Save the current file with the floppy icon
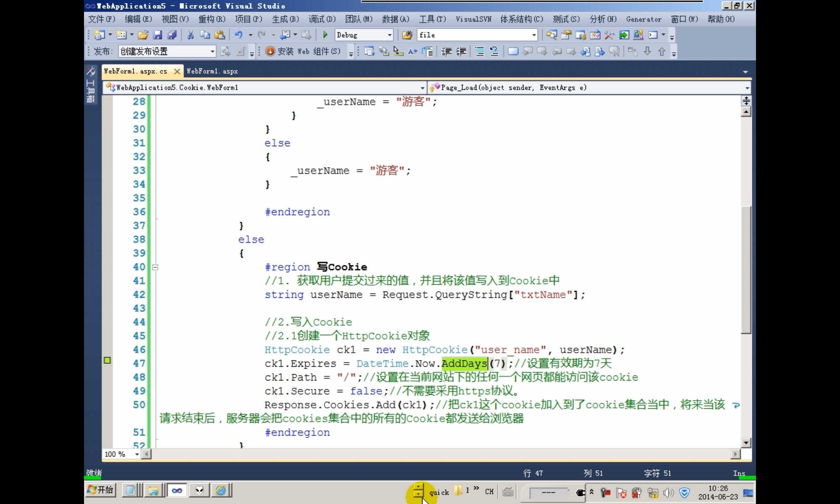This screenshot has width=840, height=504. [157, 35]
